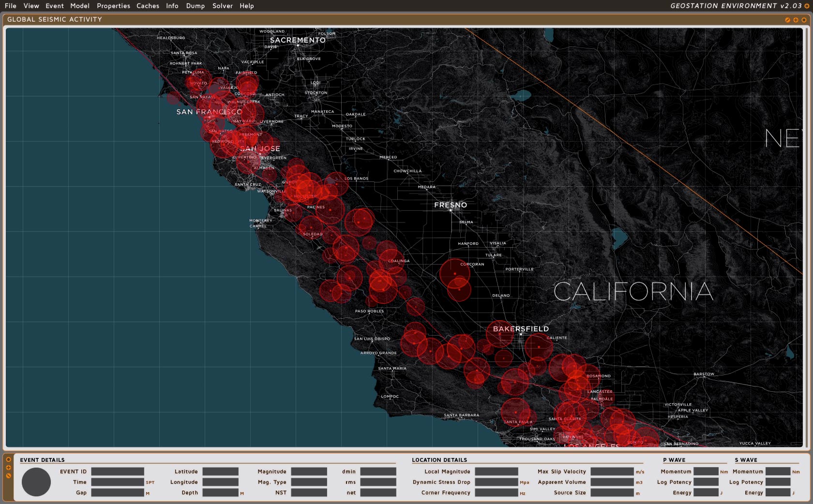This screenshot has height=504, width=813.
Task: Click the Event ID field
Action: pos(118,472)
